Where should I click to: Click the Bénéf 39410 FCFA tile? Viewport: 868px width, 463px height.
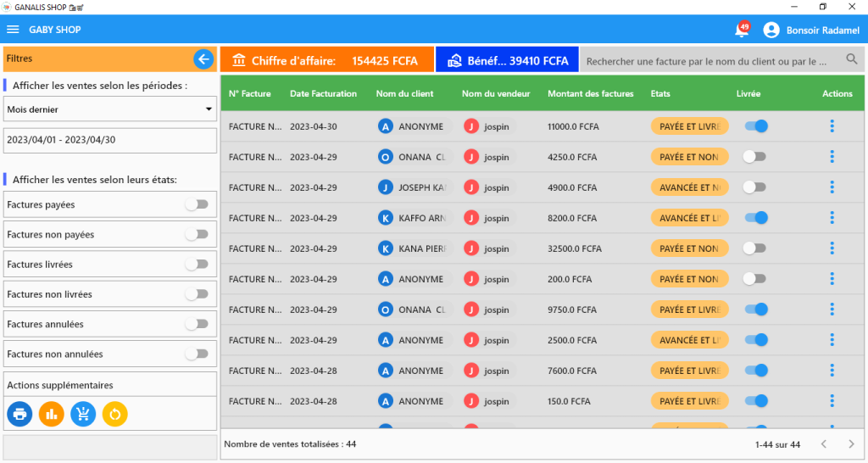(507, 60)
